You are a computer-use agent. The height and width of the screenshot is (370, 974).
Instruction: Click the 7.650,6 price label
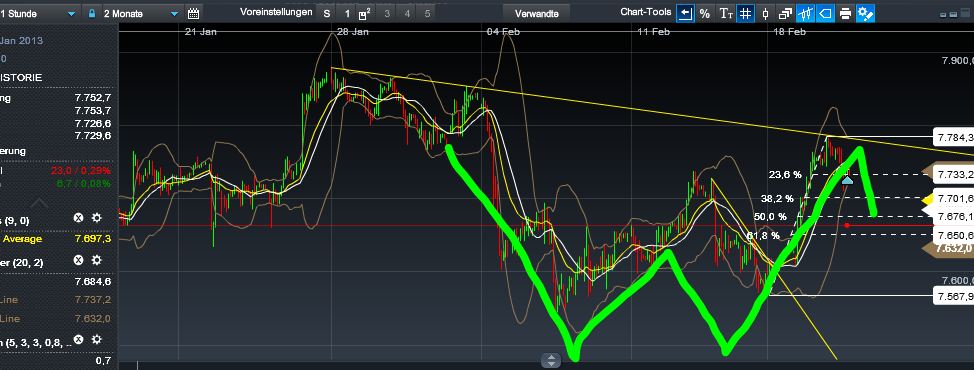(954, 235)
